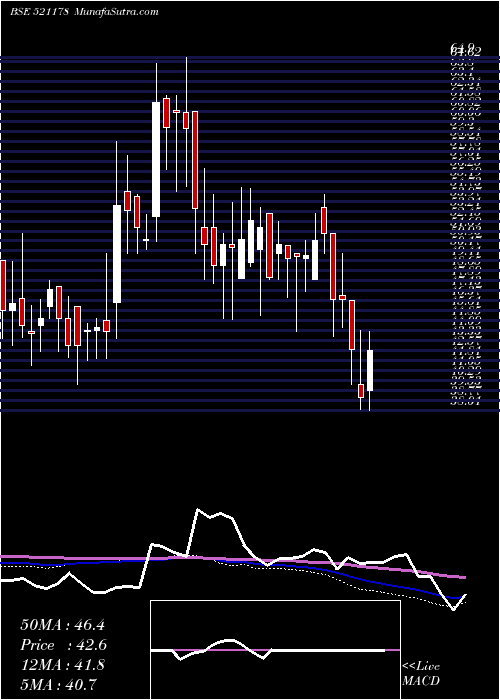Click the 5MA : 40.7 value

click(58, 684)
